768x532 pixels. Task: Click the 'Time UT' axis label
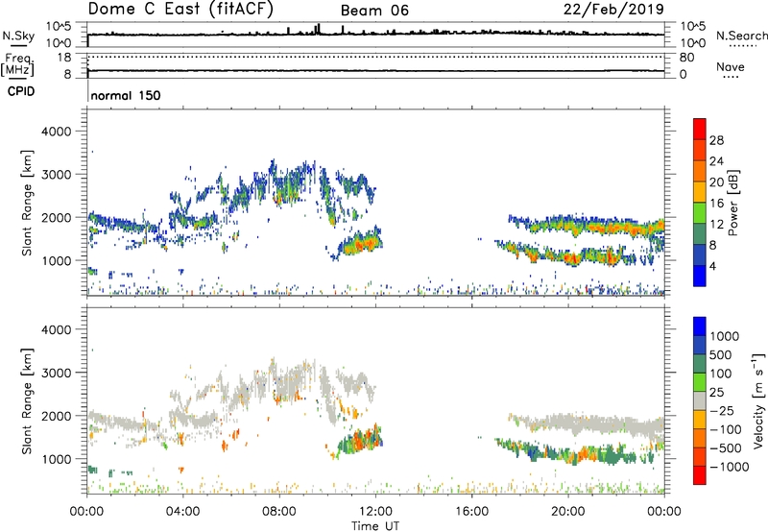click(x=375, y=526)
